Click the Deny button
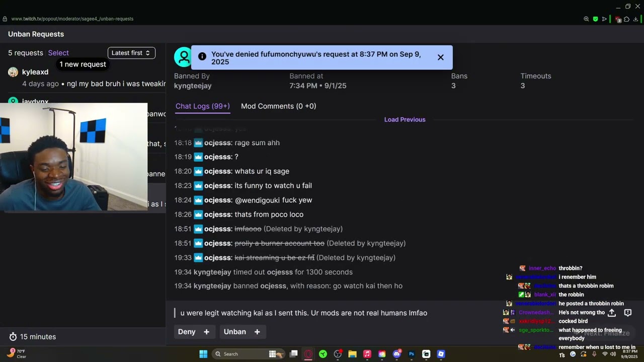Image resolution: width=644 pixels, height=362 pixels. click(x=187, y=332)
